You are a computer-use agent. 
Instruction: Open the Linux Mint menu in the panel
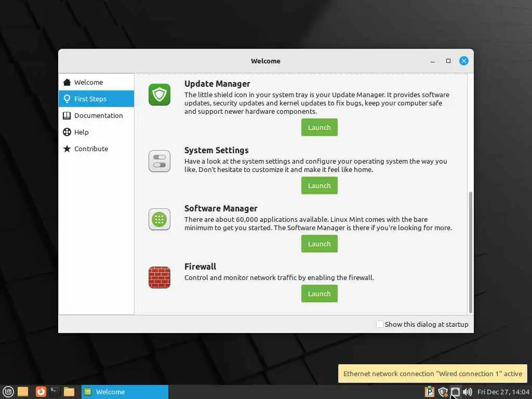[x=8, y=392]
